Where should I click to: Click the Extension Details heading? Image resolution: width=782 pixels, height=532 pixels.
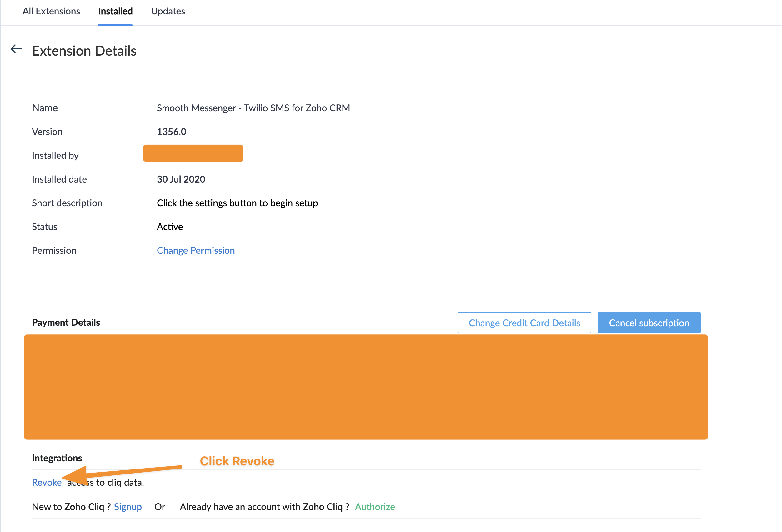tap(84, 51)
